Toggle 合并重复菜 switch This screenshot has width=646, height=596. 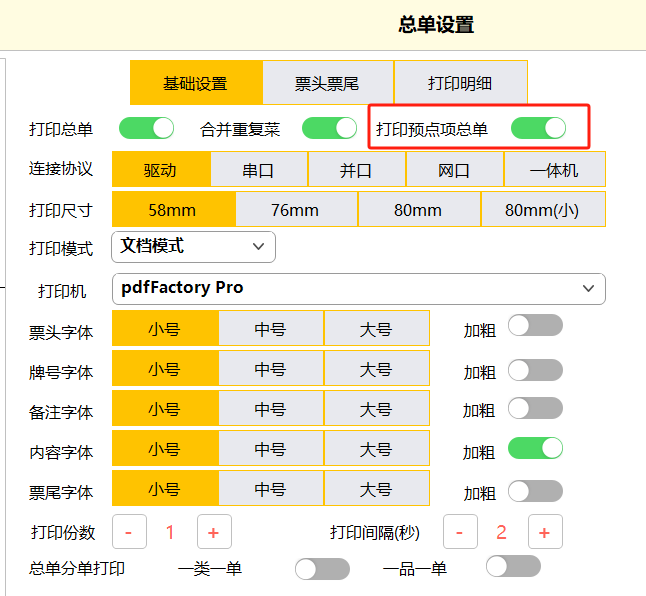(329, 128)
